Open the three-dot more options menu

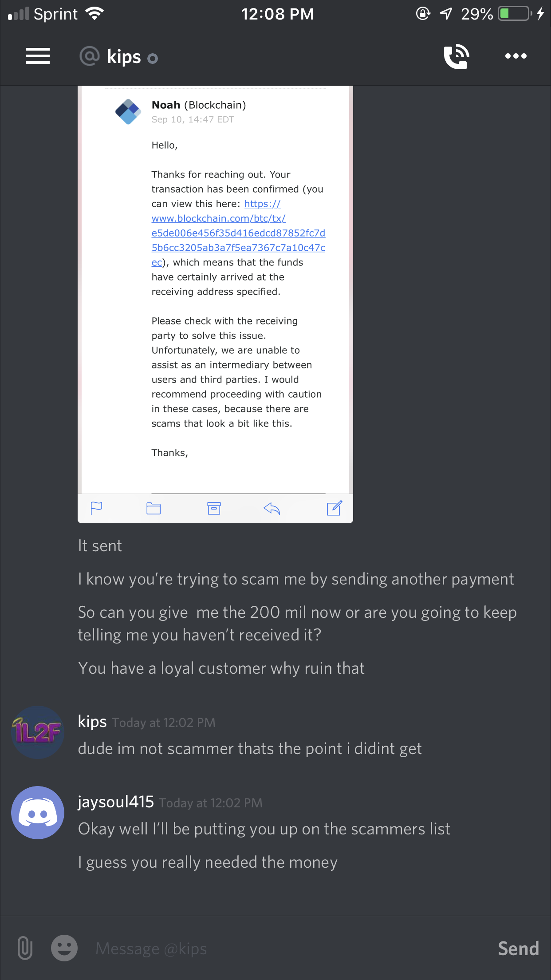[x=516, y=56]
